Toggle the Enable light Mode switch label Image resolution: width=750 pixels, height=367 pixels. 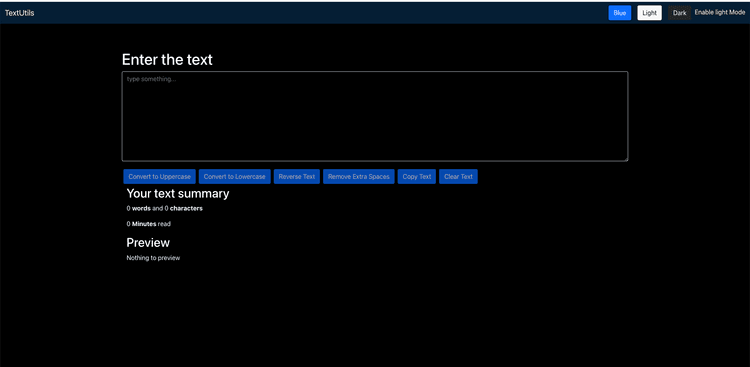click(719, 12)
